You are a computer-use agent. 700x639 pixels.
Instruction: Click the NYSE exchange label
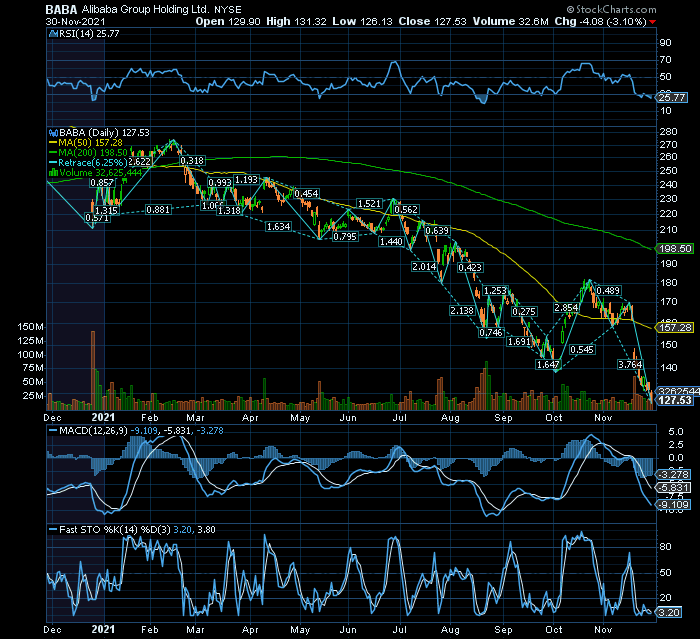click(228, 10)
